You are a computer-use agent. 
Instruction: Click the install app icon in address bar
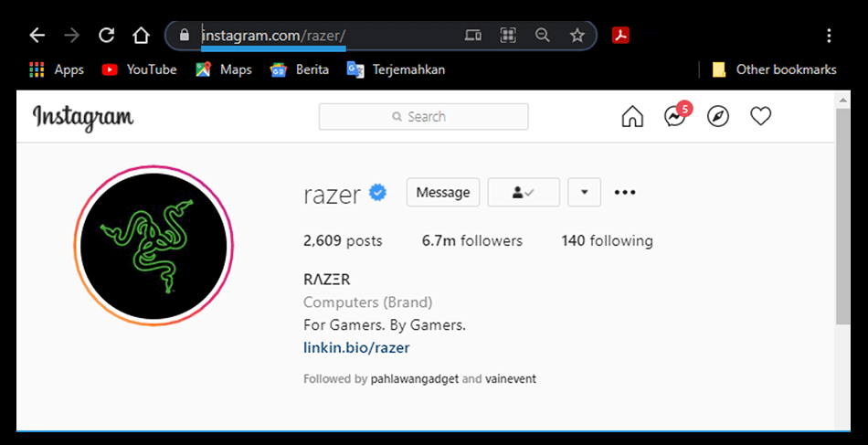[x=472, y=36]
